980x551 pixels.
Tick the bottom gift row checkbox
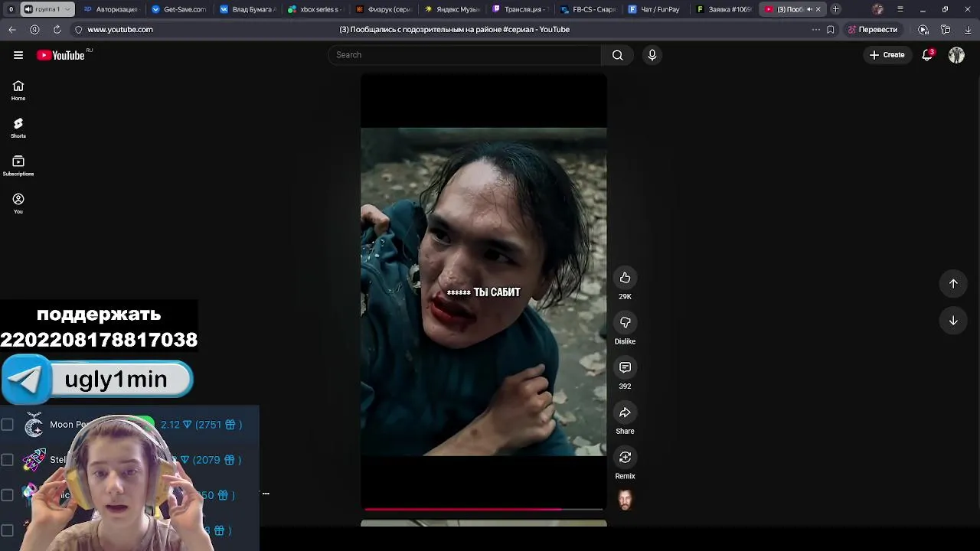7,530
